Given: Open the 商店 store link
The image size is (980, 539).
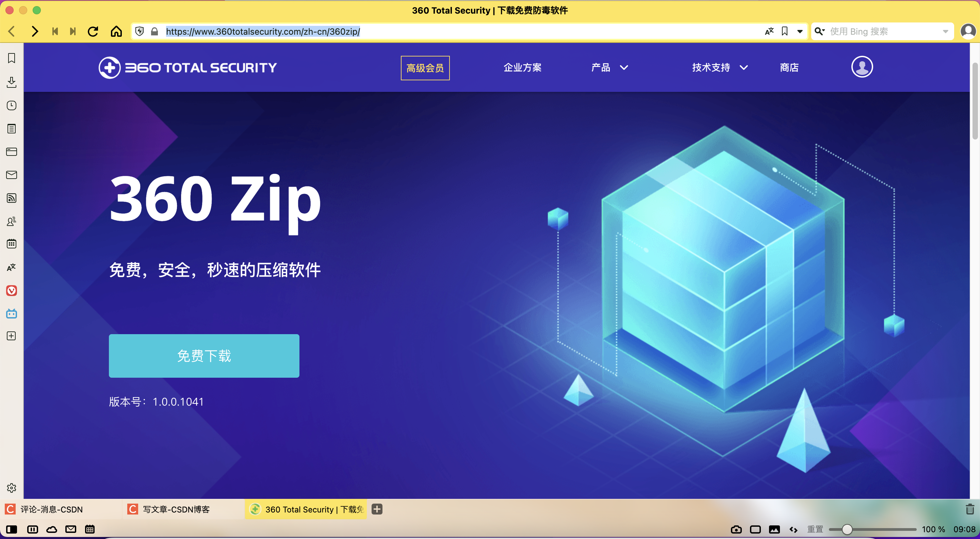Looking at the screenshot, I should point(789,67).
